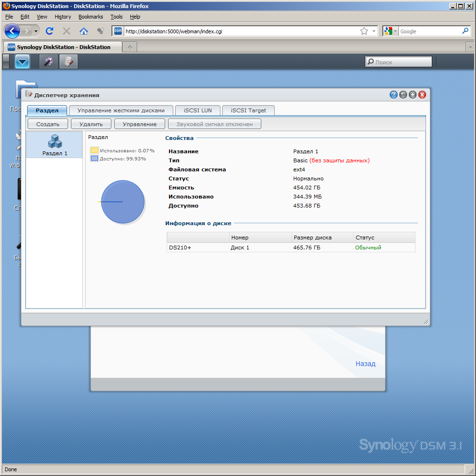Image resolution: width=476 pixels, height=476 pixels.
Task: Close the Диспетчер хранения window
Action: [x=422, y=95]
